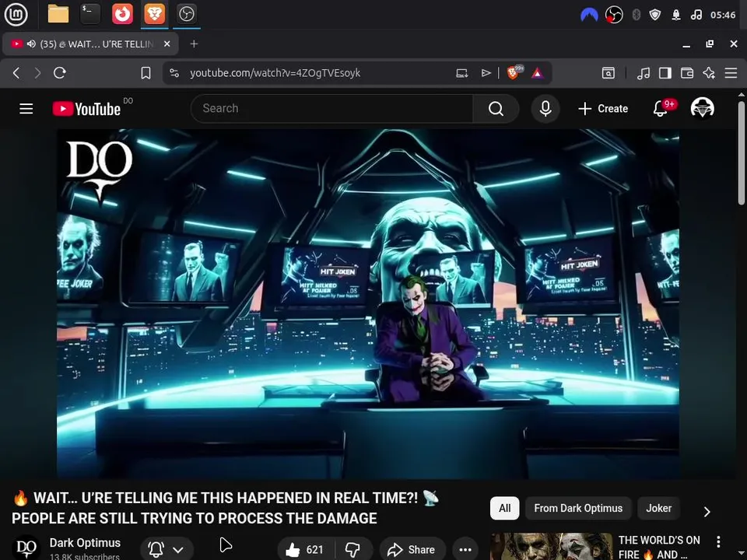Open the account avatar menu
Viewport: 747px width, 560px height.
[702, 109]
